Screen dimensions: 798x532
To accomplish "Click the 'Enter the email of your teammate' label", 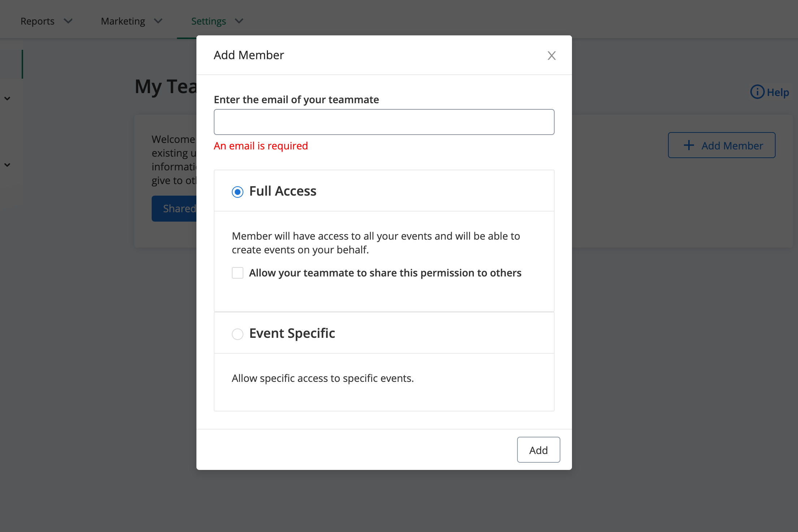I will tap(296, 100).
